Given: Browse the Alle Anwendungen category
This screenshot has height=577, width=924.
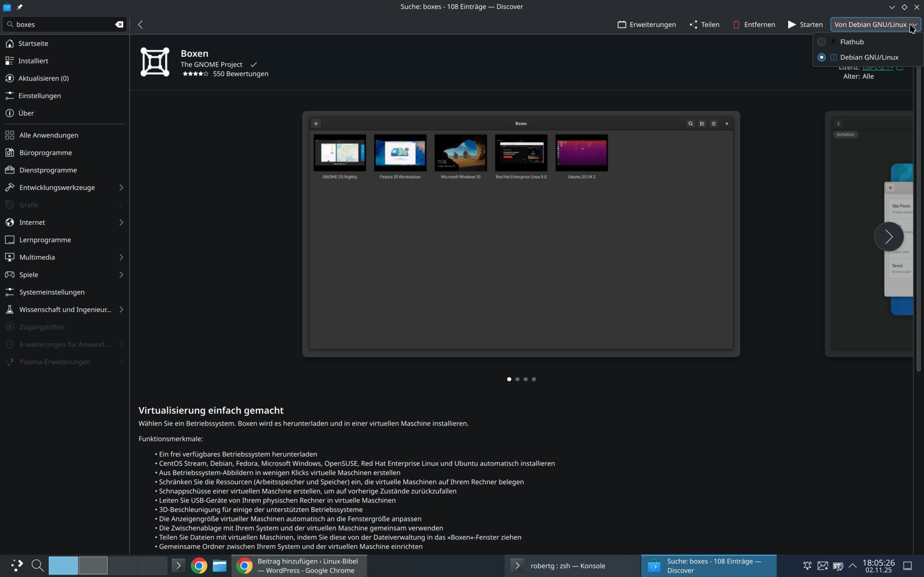Looking at the screenshot, I should click(x=48, y=135).
